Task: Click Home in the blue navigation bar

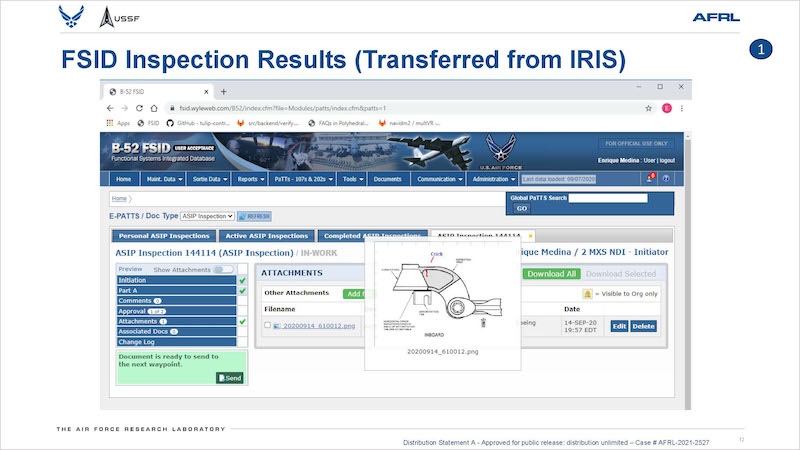Action: click(x=123, y=179)
